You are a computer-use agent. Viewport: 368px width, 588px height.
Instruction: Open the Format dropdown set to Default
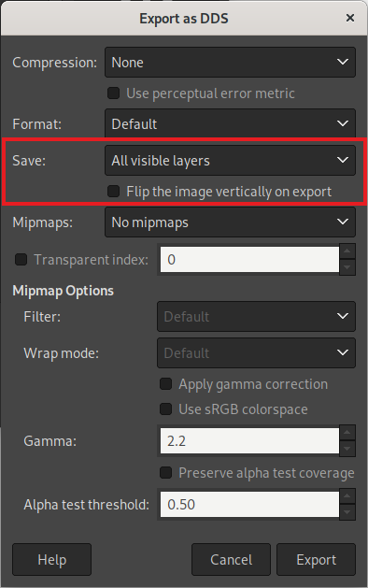tap(230, 123)
